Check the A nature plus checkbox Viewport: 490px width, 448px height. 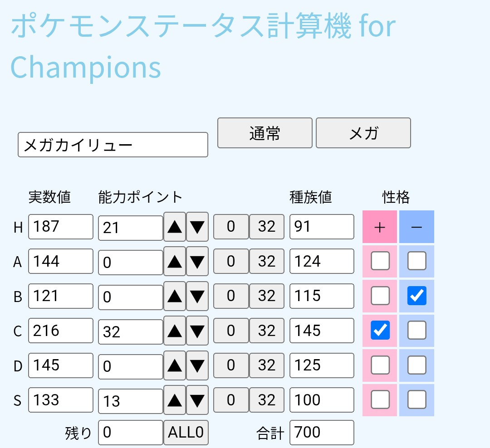tap(380, 261)
